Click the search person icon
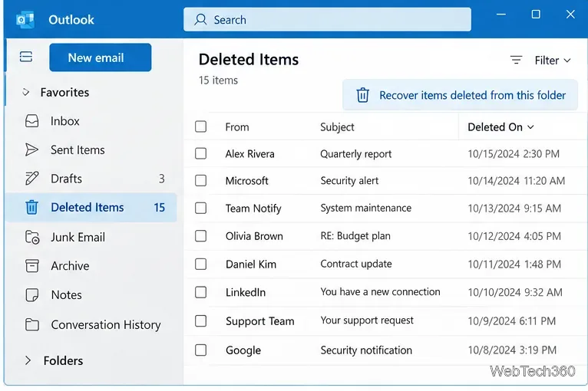Viewport: 588px width, 391px height. (200, 19)
